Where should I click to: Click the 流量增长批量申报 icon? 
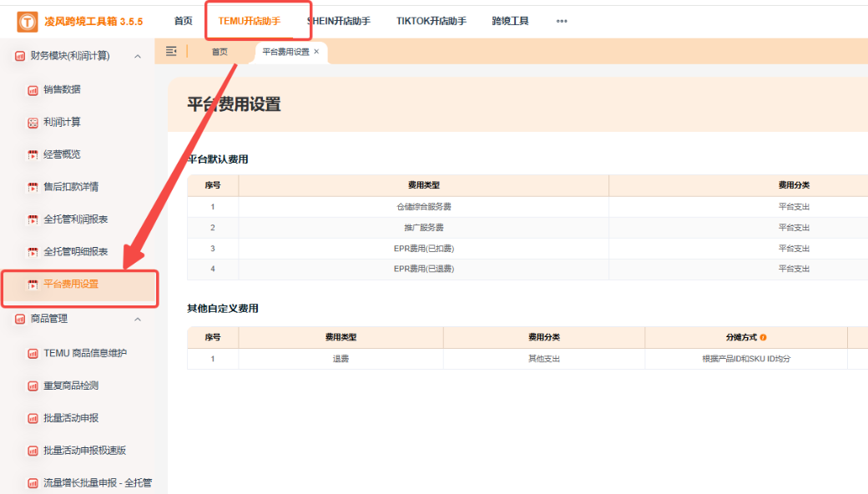(x=33, y=483)
